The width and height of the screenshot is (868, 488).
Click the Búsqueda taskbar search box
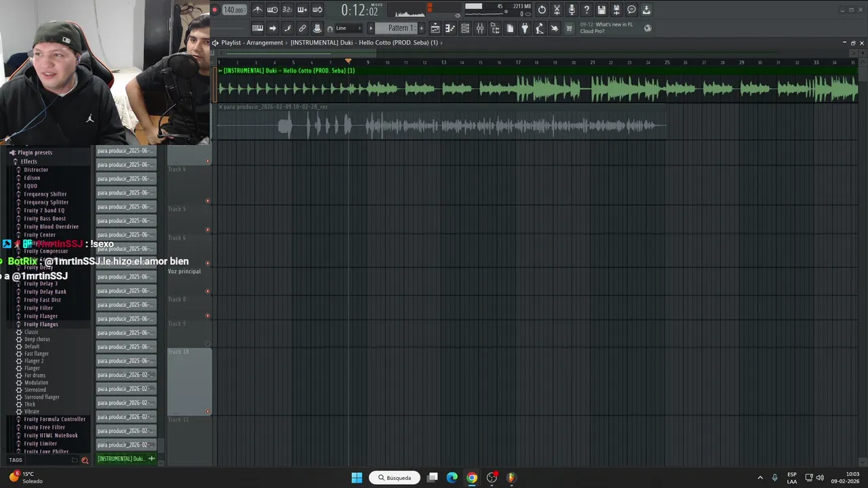point(395,477)
